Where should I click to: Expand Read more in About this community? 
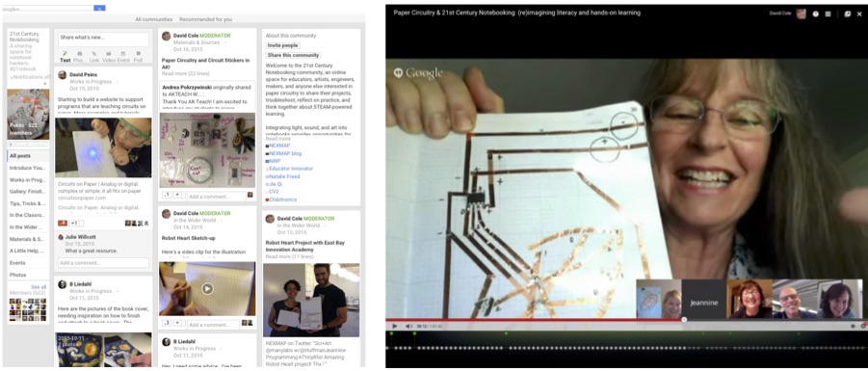point(277,139)
